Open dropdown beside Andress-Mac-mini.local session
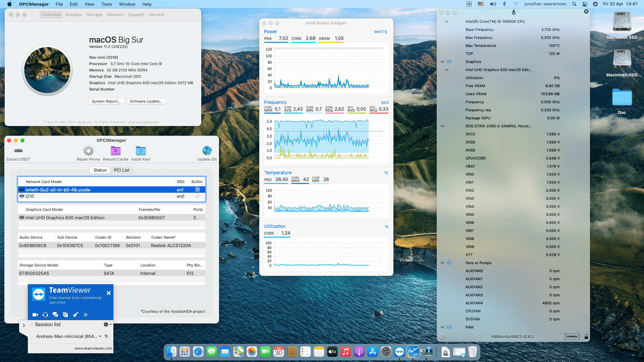 pyautogui.click(x=100, y=336)
